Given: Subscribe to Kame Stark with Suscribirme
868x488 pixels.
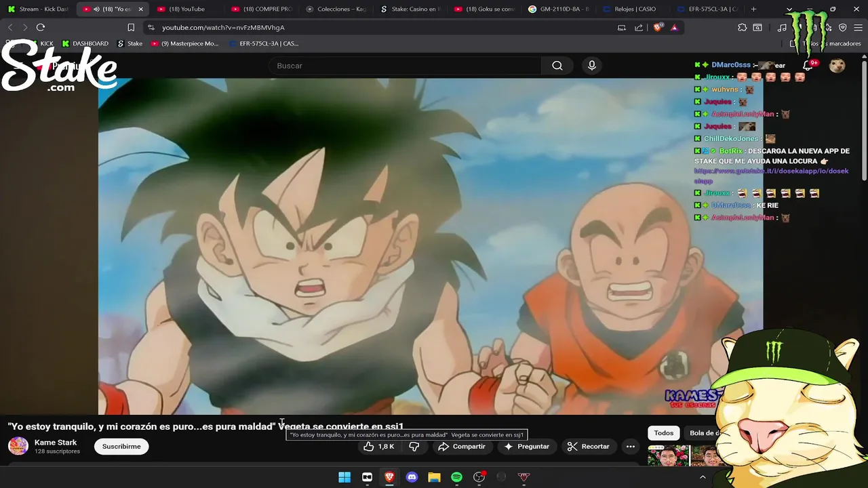Looking at the screenshot, I should click(121, 447).
